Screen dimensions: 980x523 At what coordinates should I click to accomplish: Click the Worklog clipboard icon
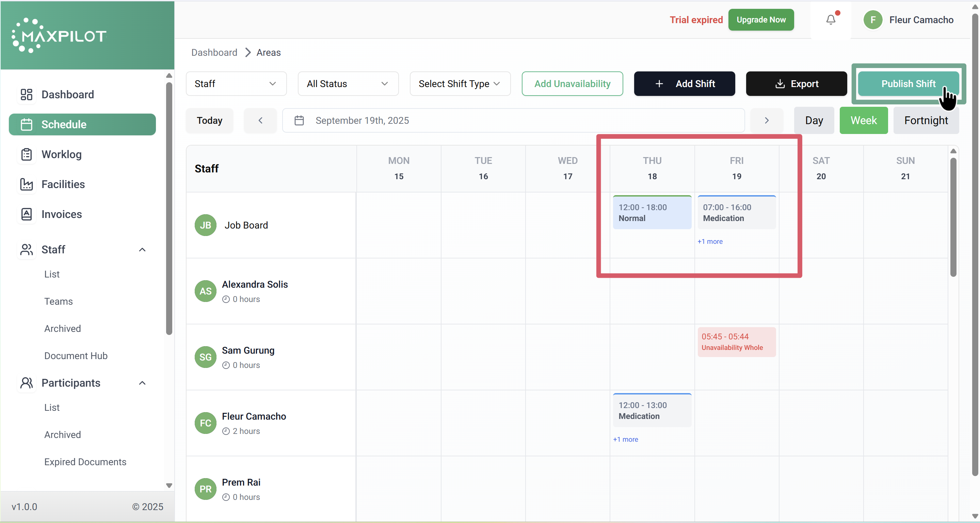[26, 154]
